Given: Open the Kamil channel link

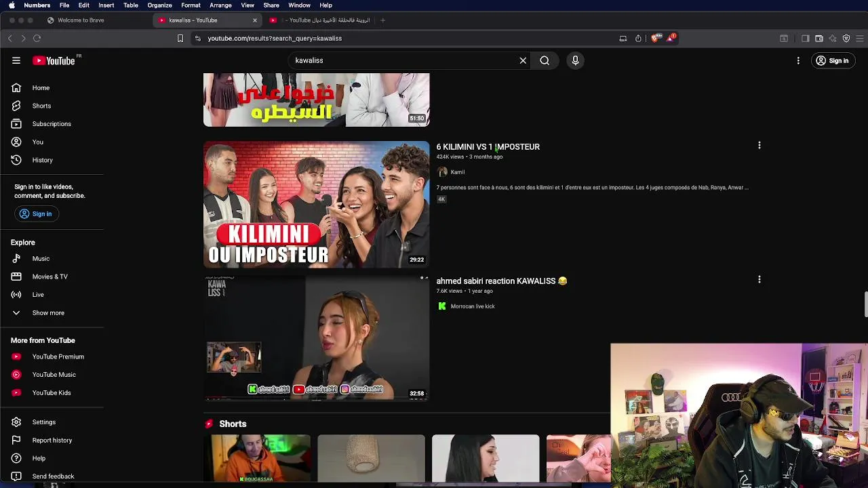Looking at the screenshot, I should coord(458,172).
